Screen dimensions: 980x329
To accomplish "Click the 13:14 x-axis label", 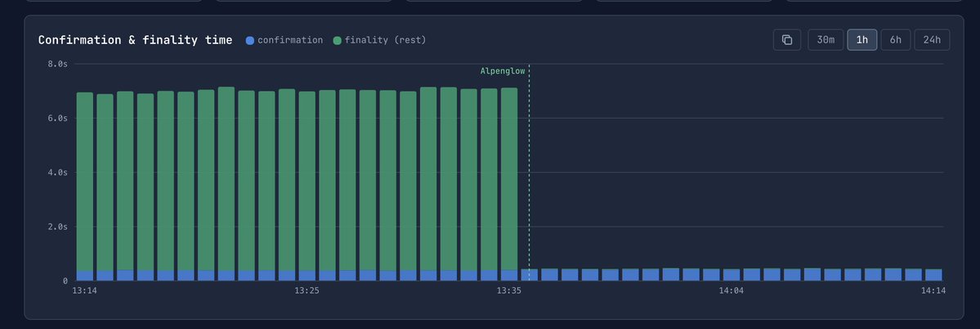I will point(83,291).
